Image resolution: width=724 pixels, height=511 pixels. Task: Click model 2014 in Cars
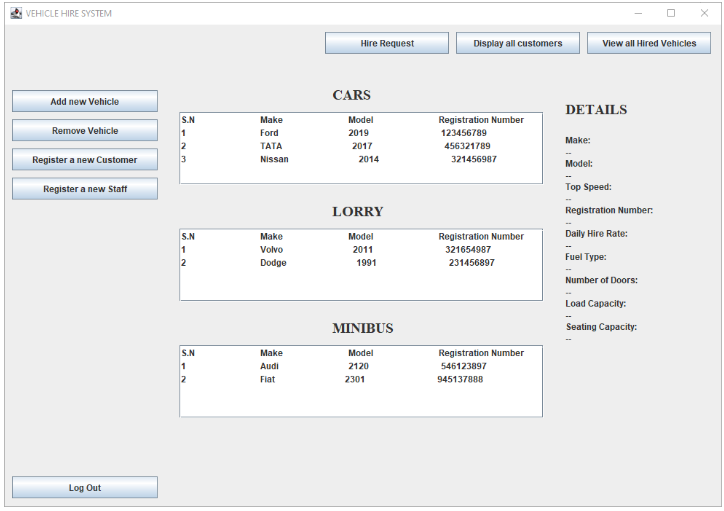tap(368, 159)
